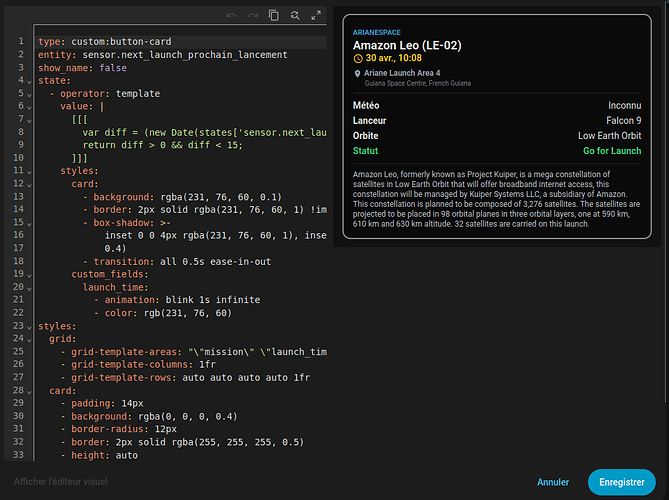Viewport: 669px width, 500px height.
Task: Fold the 'box-shadow' block on line 15
Action: [29, 224]
